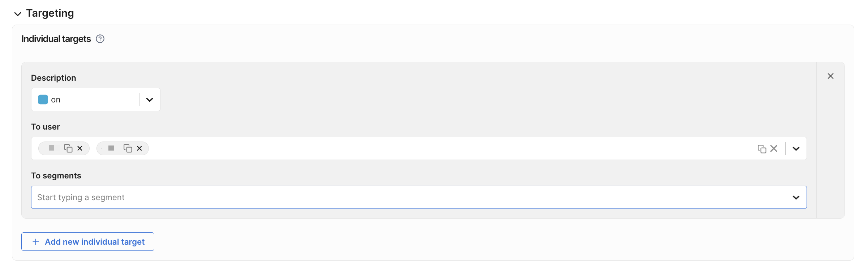Remove the first user chip

[x=80, y=148]
